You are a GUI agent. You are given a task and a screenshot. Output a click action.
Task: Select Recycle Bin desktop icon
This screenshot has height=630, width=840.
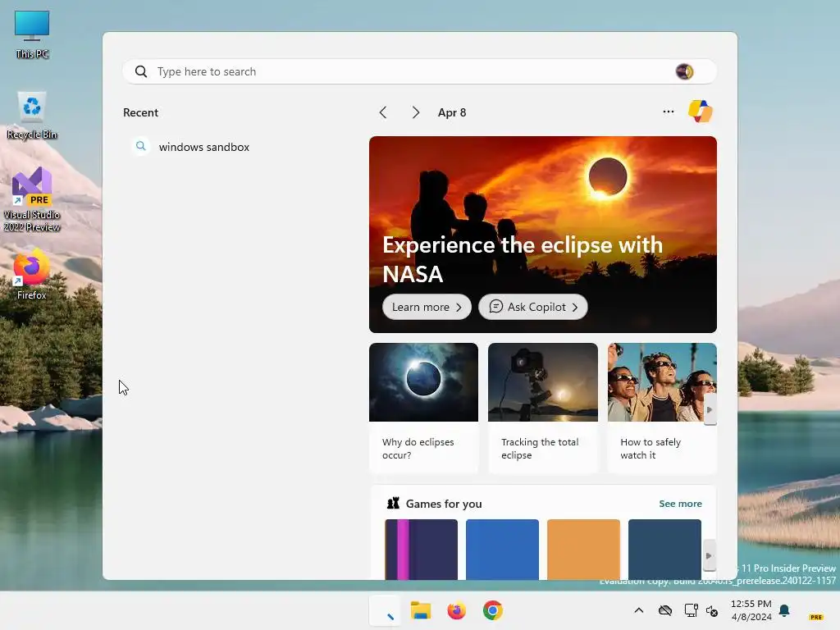pyautogui.click(x=32, y=115)
